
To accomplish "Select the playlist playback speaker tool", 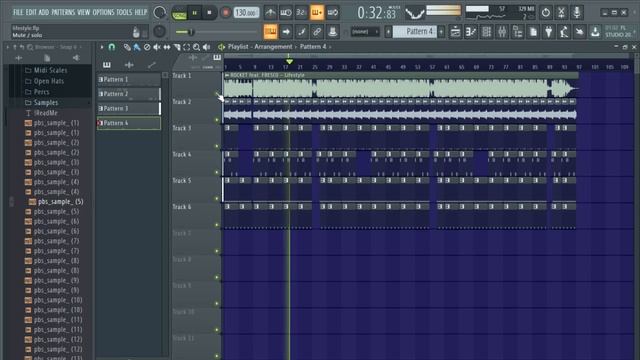I will (207, 47).
